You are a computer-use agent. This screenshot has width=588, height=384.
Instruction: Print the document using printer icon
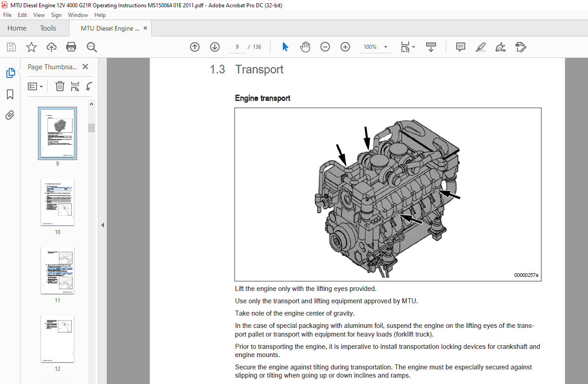(71, 47)
